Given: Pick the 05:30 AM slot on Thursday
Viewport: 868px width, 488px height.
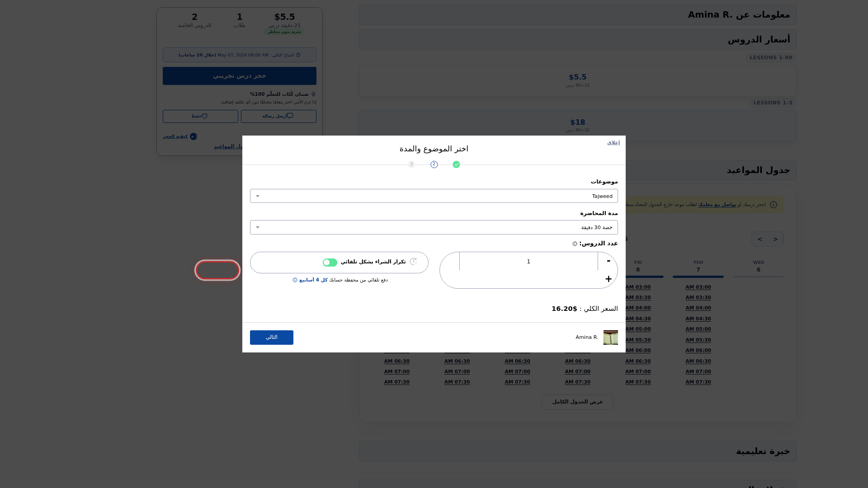Looking at the screenshot, I should coord(698,340).
